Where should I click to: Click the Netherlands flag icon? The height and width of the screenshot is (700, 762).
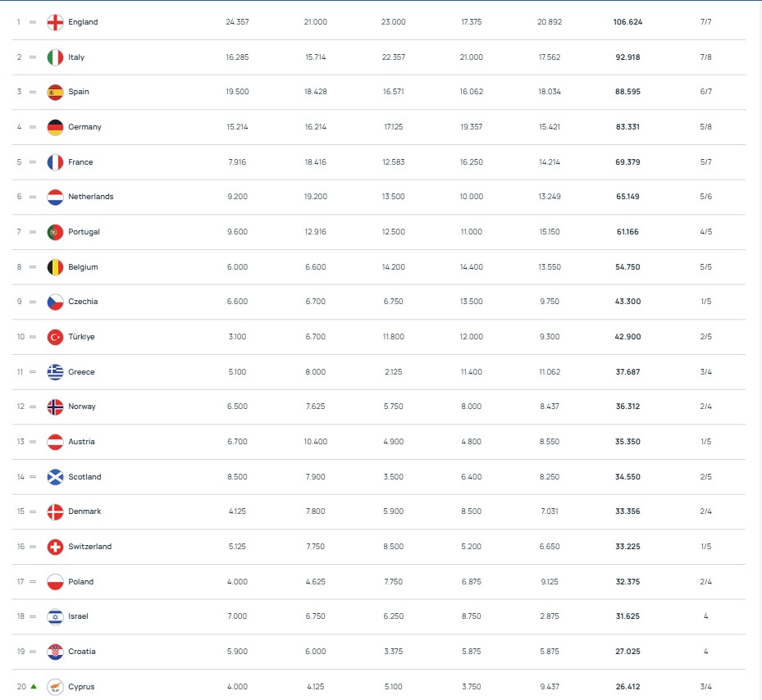(x=55, y=197)
